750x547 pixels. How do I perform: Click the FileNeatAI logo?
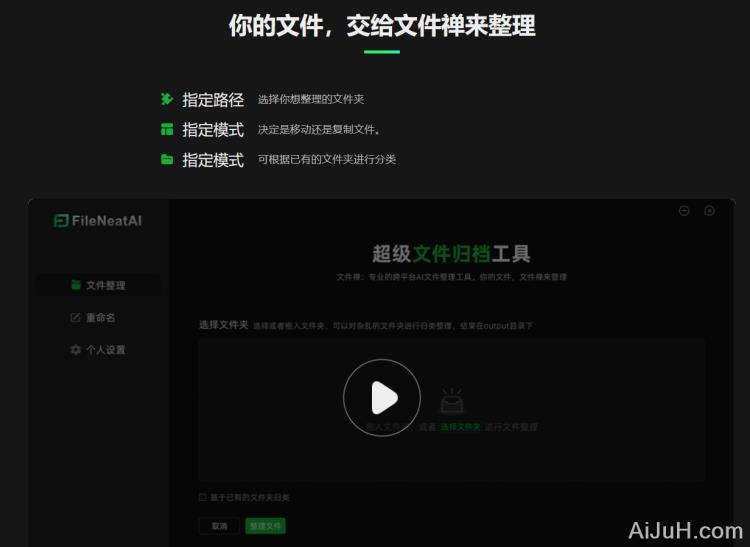(98, 221)
